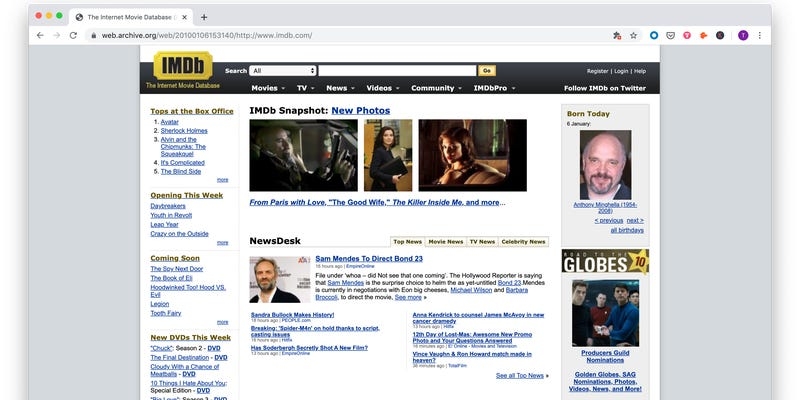Go back with the browser back arrow
This screenshot has width=800, height=400.
point(40,35)
